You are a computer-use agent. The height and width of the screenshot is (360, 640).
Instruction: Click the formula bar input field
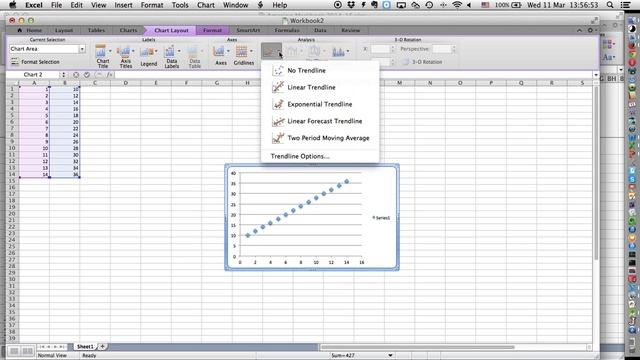point(353,75)
